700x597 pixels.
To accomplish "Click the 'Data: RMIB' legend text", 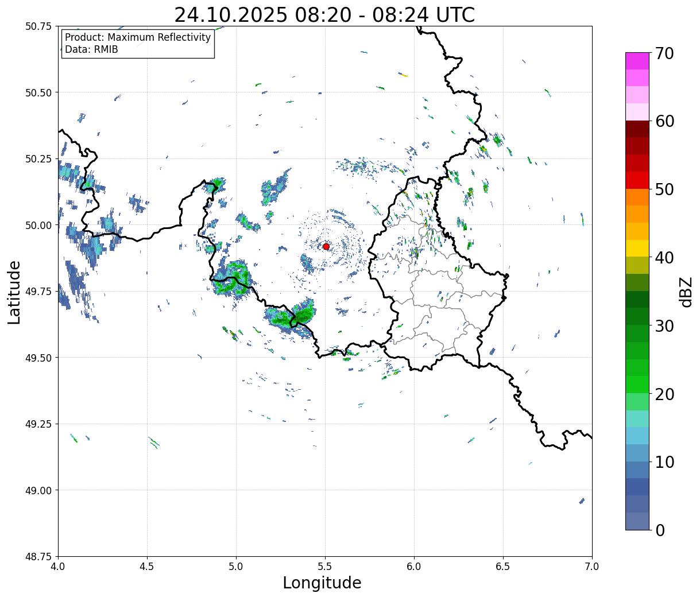I will coord(91,49).
